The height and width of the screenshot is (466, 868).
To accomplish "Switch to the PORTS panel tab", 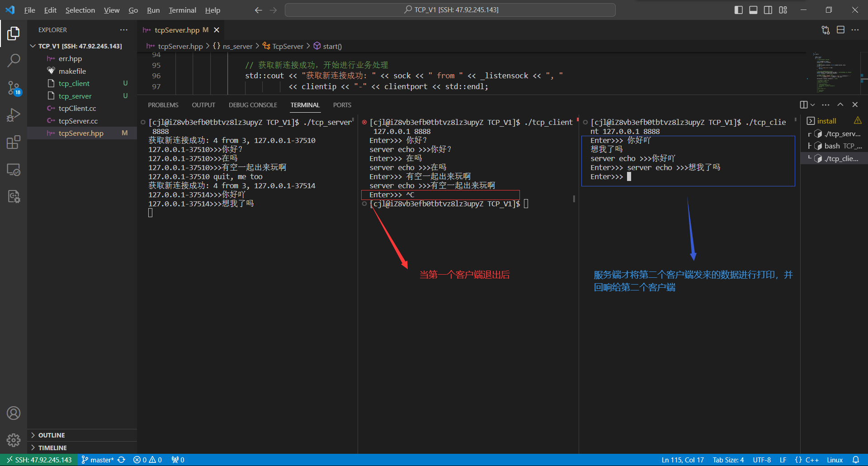I will [342, 105].
